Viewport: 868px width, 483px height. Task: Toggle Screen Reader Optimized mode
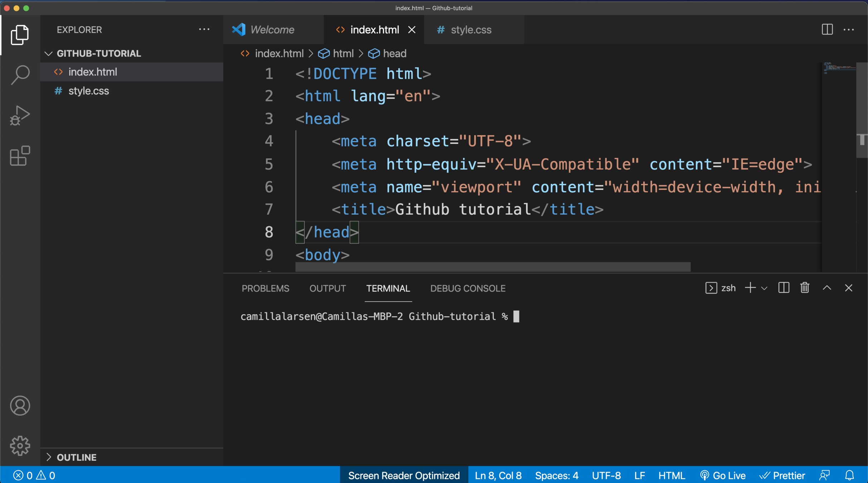(404, 475)
